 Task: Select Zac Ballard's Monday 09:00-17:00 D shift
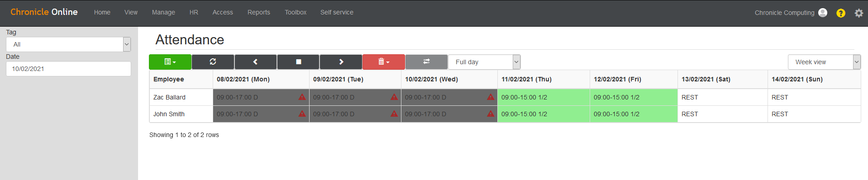261,97
